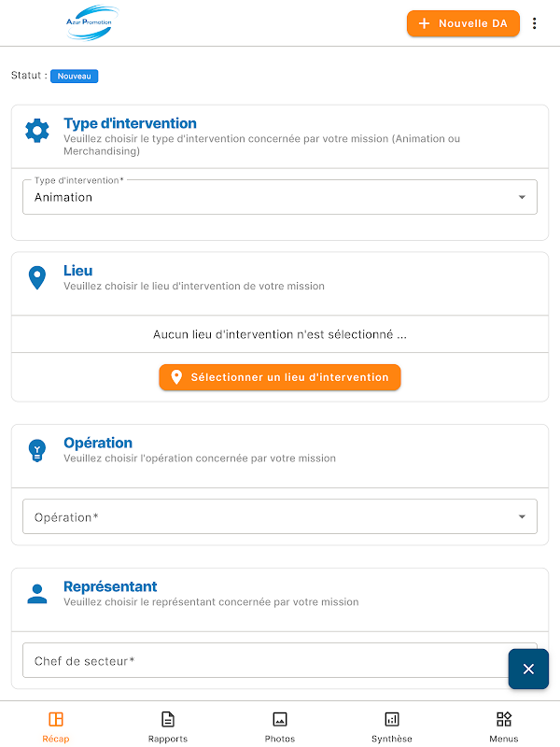Click the map pin icon beside Lieu

coord(37,277)
